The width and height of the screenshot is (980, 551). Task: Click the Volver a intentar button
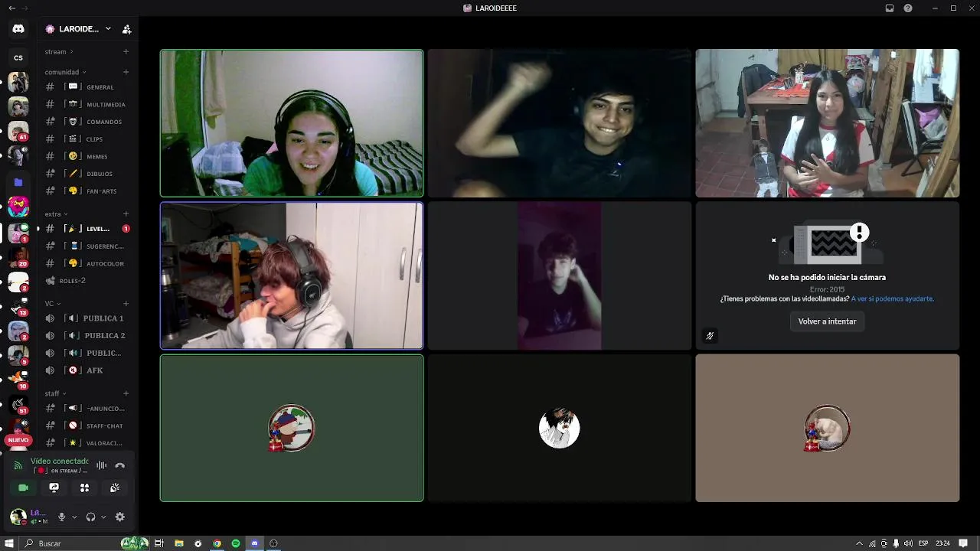(x=827, y=321)
